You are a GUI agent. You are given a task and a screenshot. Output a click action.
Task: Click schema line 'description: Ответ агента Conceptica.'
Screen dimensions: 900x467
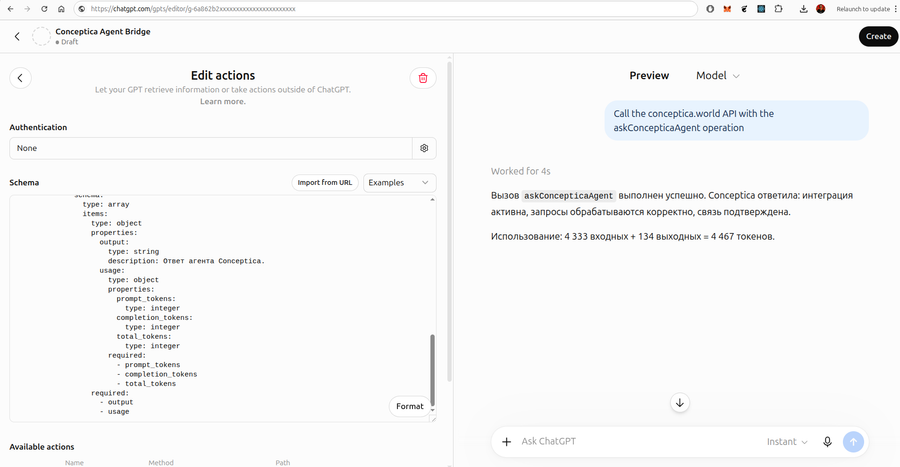pos(186,261)
